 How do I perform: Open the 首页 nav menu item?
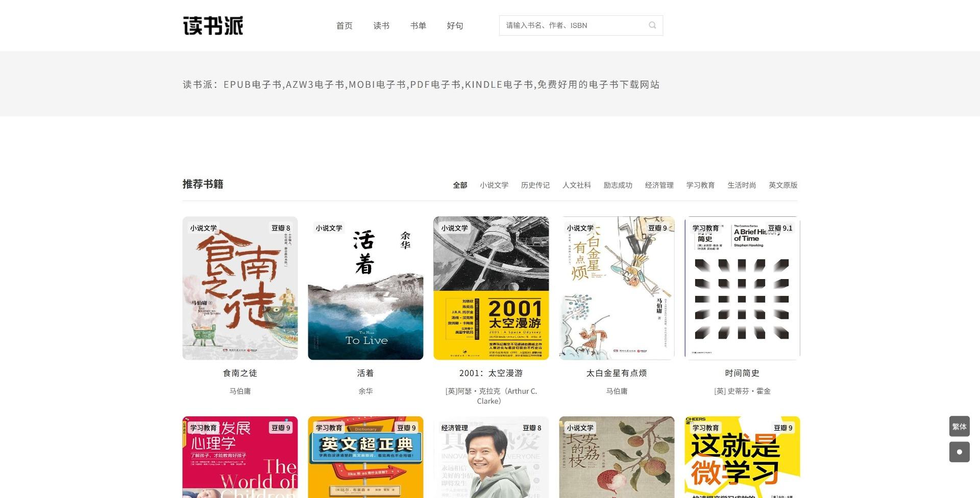(344, 26)
